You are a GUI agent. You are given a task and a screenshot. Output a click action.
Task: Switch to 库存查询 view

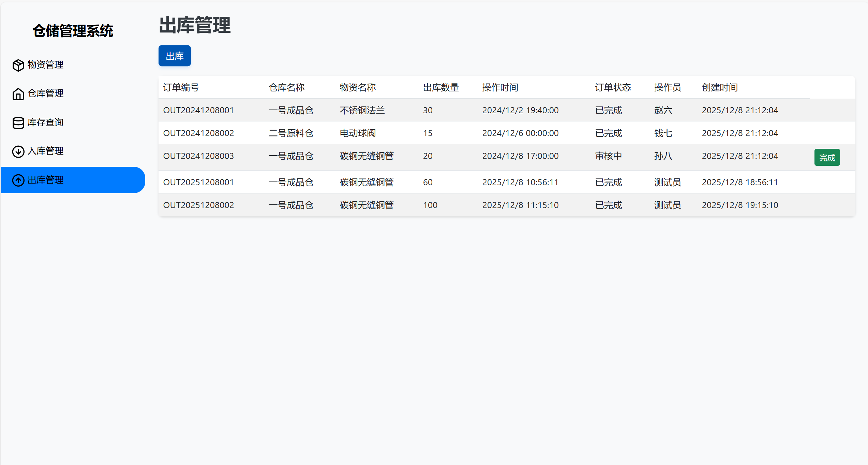[x=46, y=122]
